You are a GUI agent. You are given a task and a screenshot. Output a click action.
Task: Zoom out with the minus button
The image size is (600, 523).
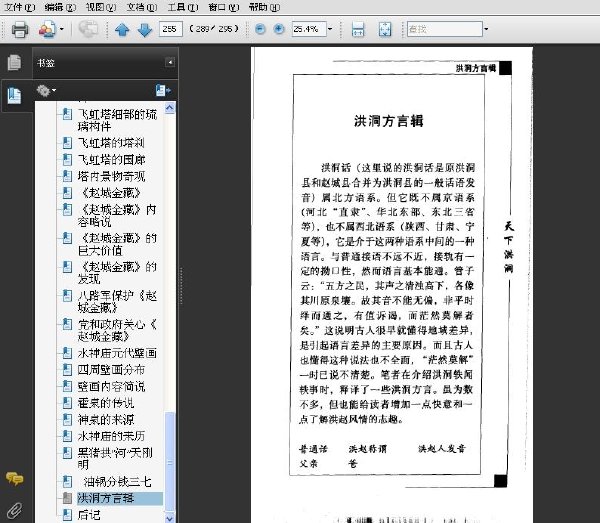click(x=260, y=29)
